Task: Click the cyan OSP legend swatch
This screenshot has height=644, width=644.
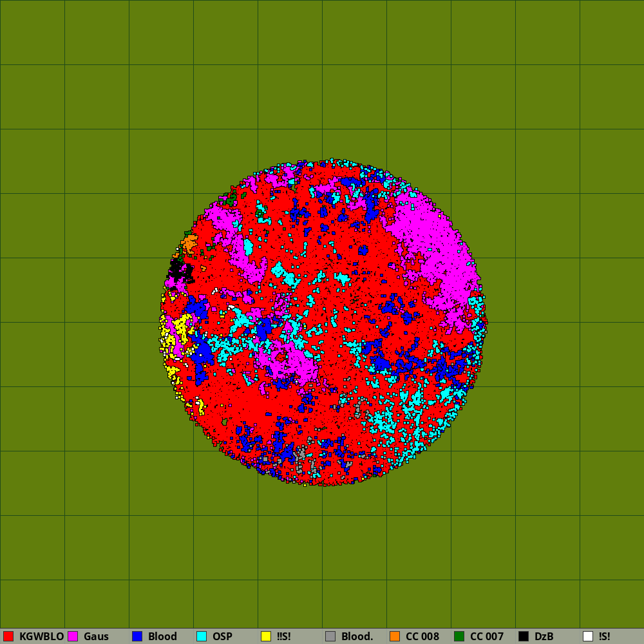Action: coord(202,636)
